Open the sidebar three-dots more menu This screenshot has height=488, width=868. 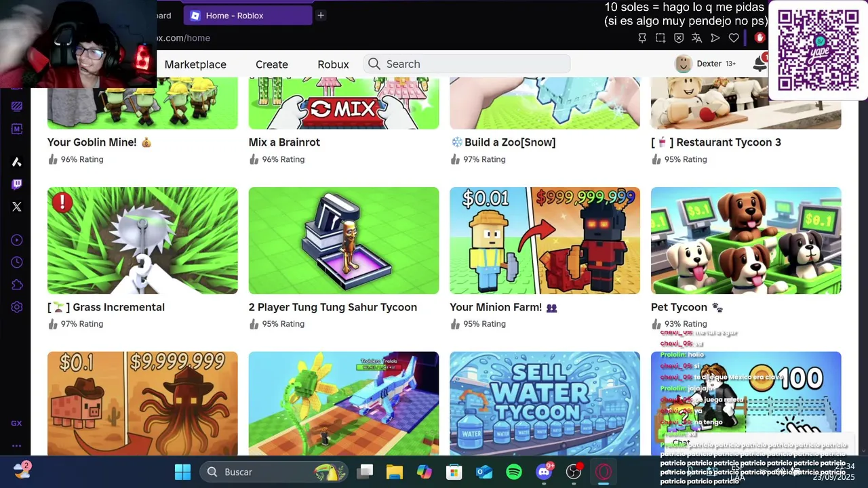pos(16,446)
